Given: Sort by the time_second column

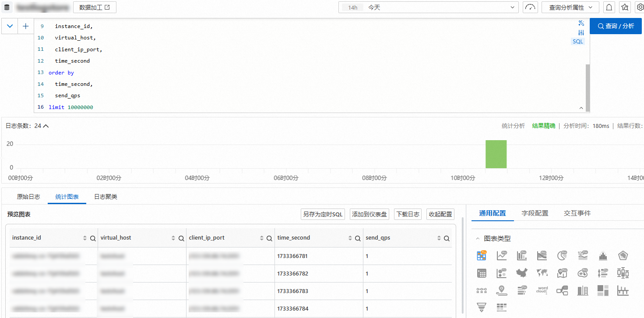Looking at the screenshot, I should coord(350,238).
